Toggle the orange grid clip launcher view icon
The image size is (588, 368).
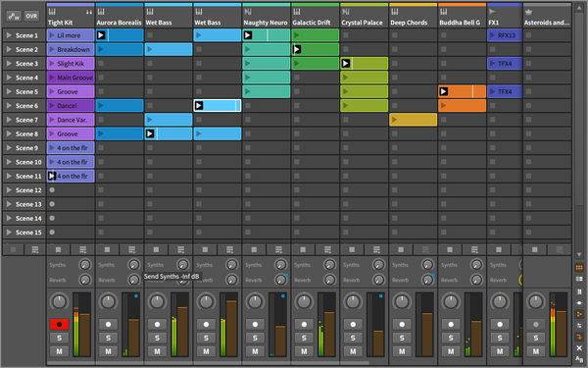pos(579,268)
